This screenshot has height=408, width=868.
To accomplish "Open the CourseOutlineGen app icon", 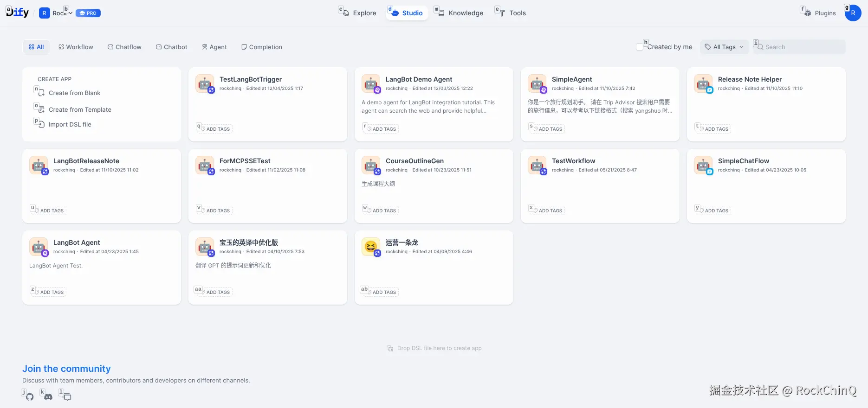I will pyautogui.click(x=371, y=166).
